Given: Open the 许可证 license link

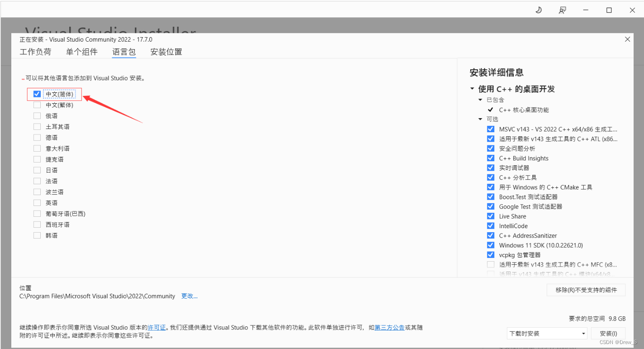Looking at the screenshot, I should click(157, 327).
